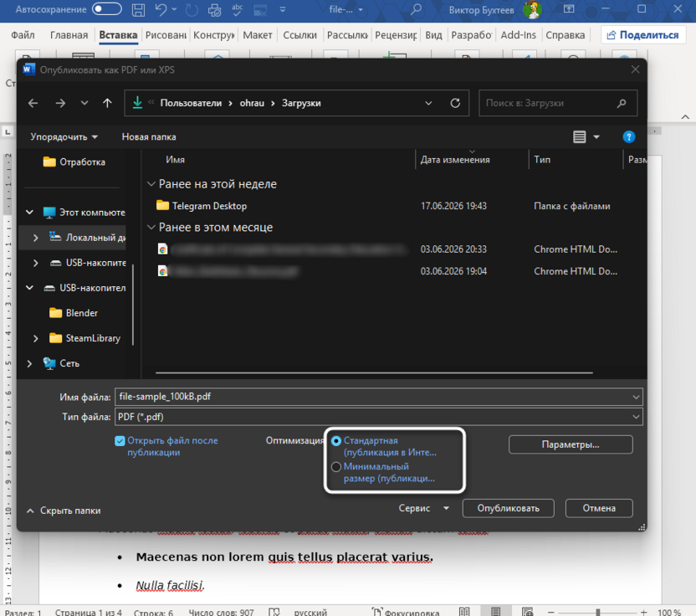The height and width of the screenshot is (616, 696).
Task: Click the Save icon in title bar
Action: click(139, 10)
